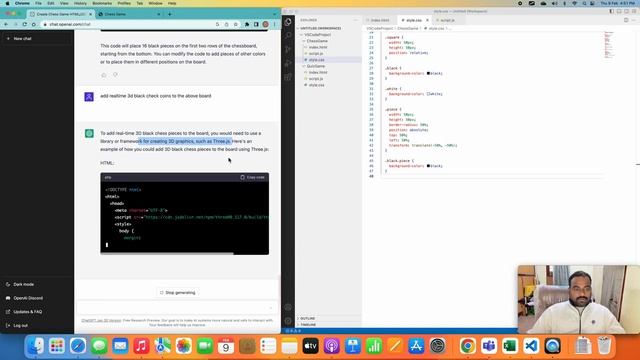Open Finder from the Dock
Screen dimensions: 640x360
[36, 346]
